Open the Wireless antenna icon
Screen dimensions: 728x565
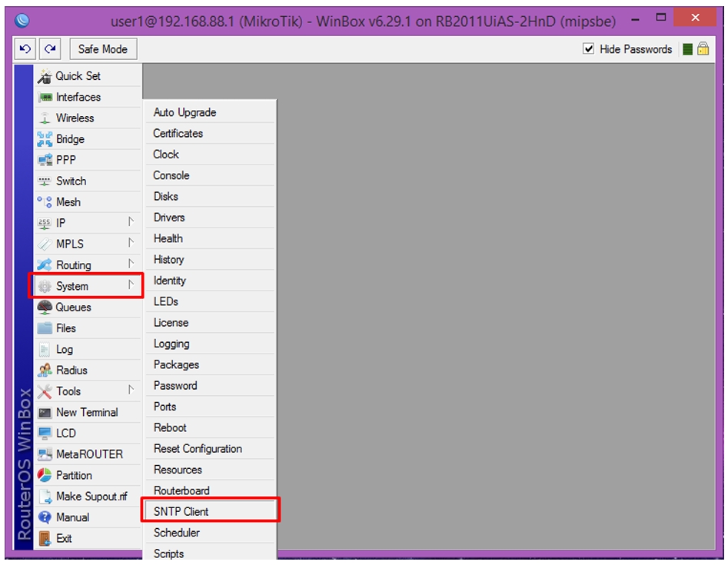click(x=45, y=118)
